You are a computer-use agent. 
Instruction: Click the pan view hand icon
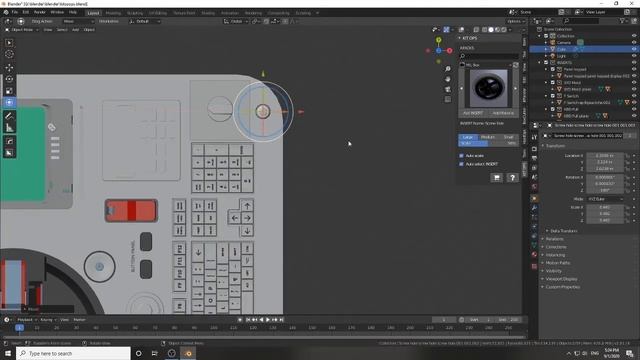click(448, 79)
